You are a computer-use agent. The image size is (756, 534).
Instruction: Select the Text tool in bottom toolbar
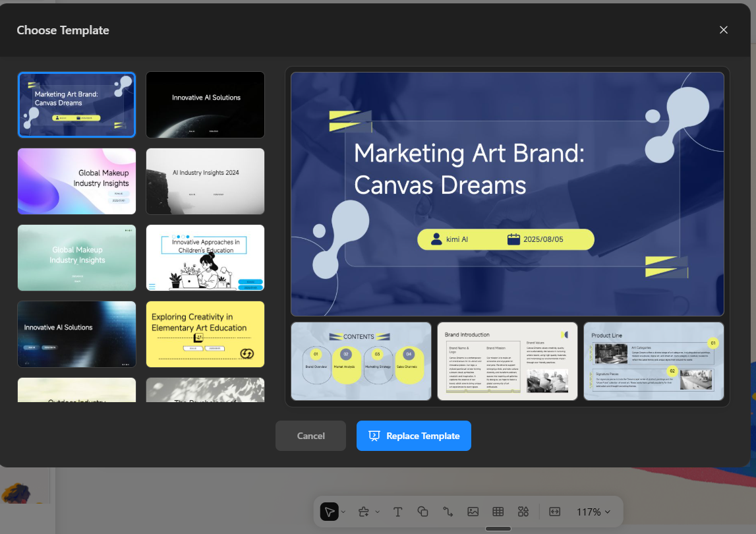click(x=397, y=512)
